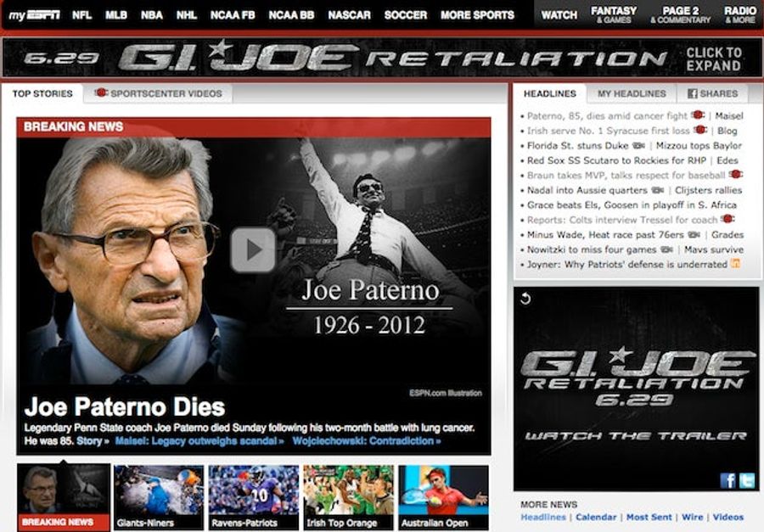Click camera icon beside Minus Wade Heat headline
Image resolution: width=764 pixels, height=532 pixels.
pyautogui.click(x=694, y=234)
